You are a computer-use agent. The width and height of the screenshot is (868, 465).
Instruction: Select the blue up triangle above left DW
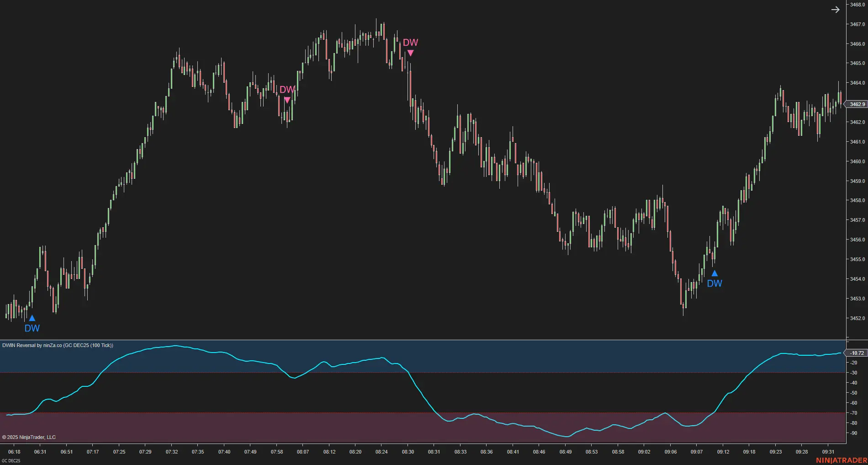[x=32, y=318]
